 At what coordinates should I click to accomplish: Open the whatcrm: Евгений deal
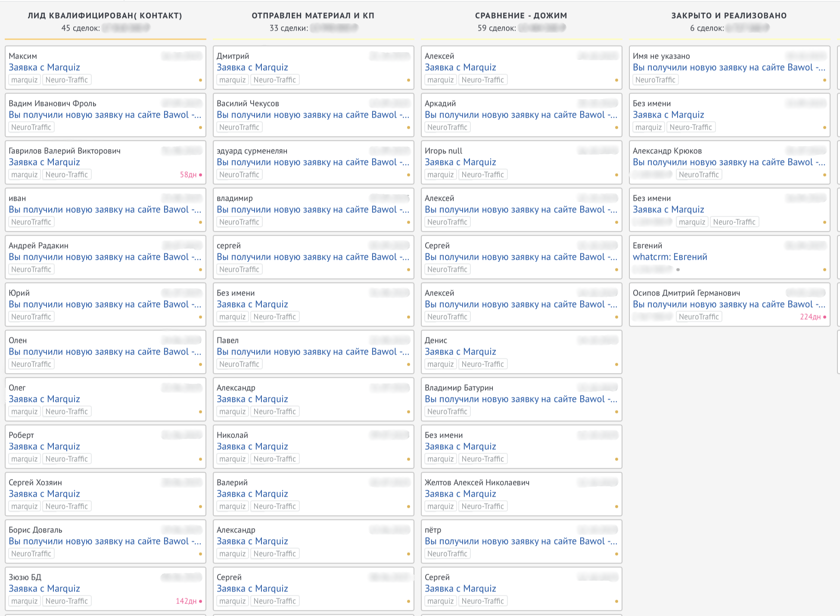pyautogui.click(x=670, y=257)
